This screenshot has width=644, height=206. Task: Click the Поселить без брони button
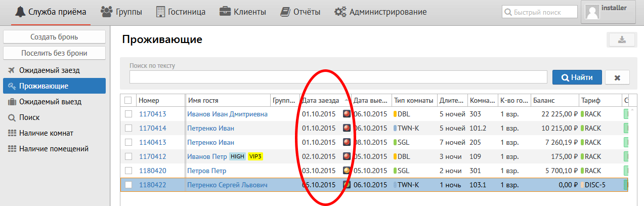point(54,53)
